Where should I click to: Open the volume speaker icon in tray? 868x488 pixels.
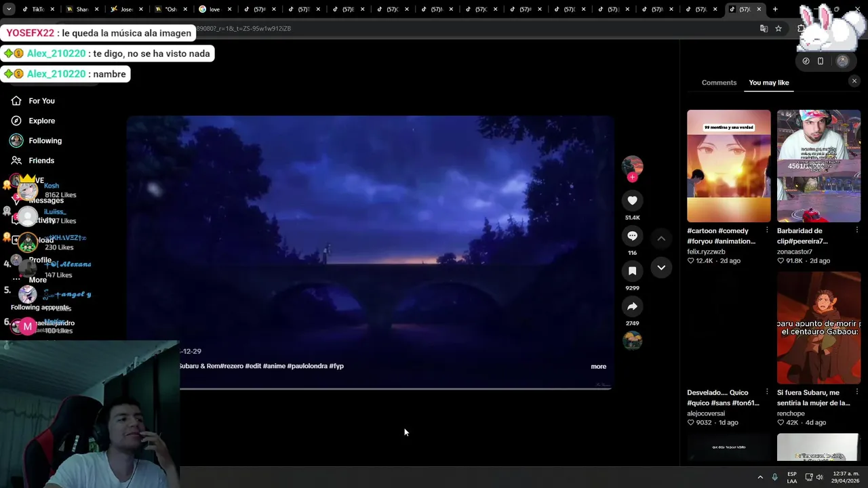click(x=819, y=477)
